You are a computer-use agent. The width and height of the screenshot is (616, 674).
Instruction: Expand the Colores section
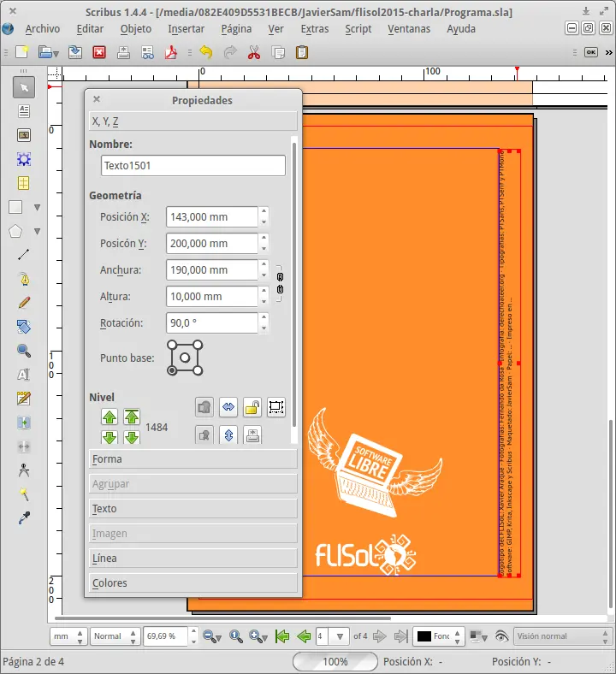pyautogui.click(x=193, y=582)
